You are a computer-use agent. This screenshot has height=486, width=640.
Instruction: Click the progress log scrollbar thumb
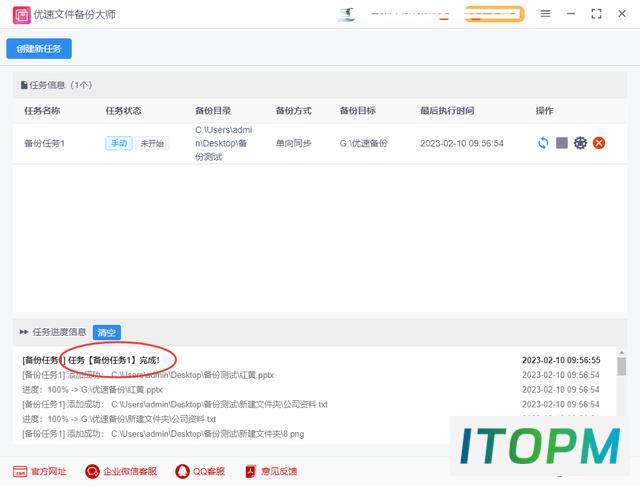[621, 366]
